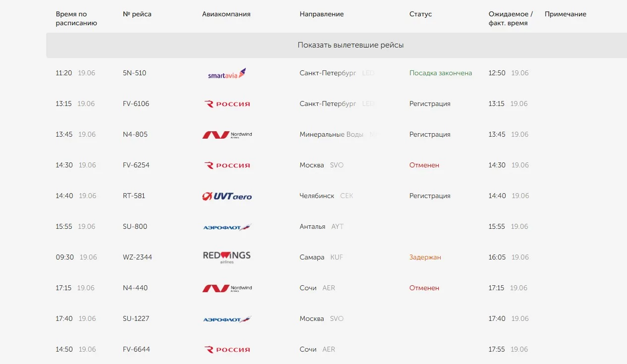Viewport: 627px width, 364px height.
Task: Select the Nordwind logo for flight N4-805
Action: click(x=227, y=135)
